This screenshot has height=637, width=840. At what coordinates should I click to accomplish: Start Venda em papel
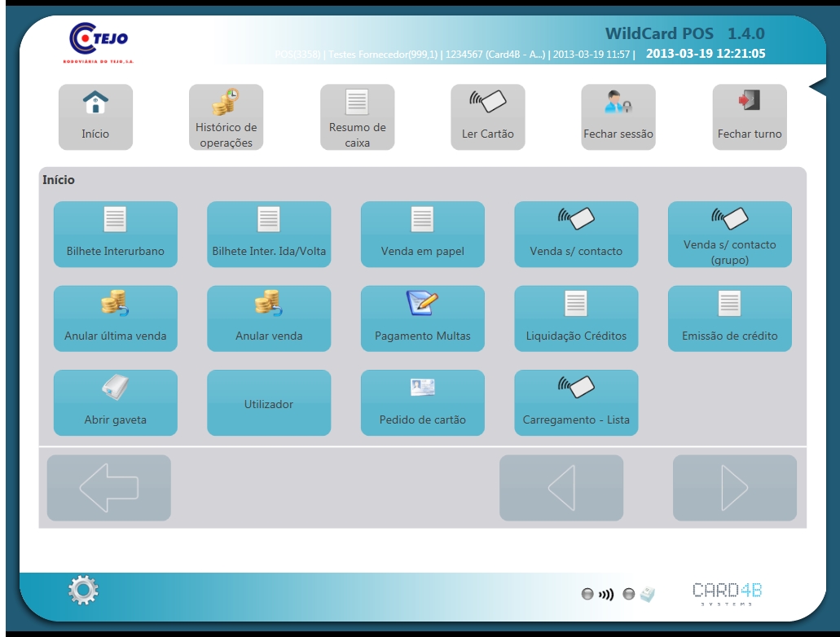(x=422, y=234)
